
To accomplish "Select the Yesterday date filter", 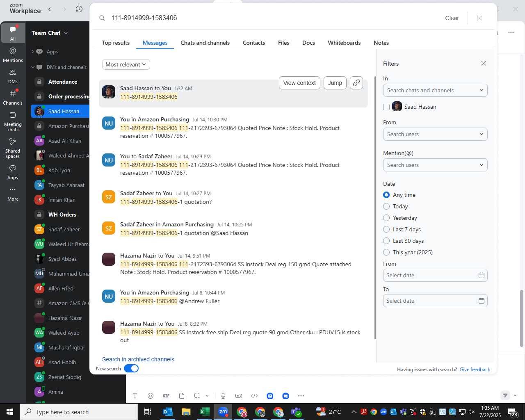I will (x=386, y=218).
